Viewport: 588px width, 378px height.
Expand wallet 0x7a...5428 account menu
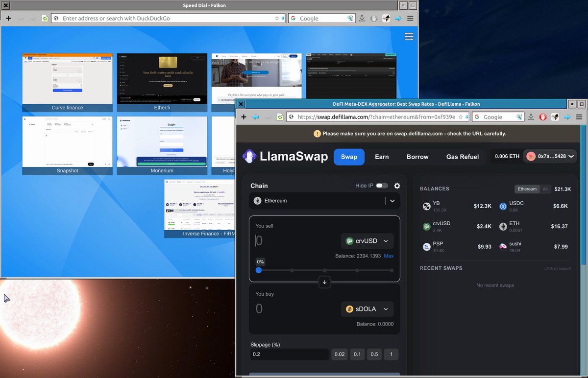550,157
